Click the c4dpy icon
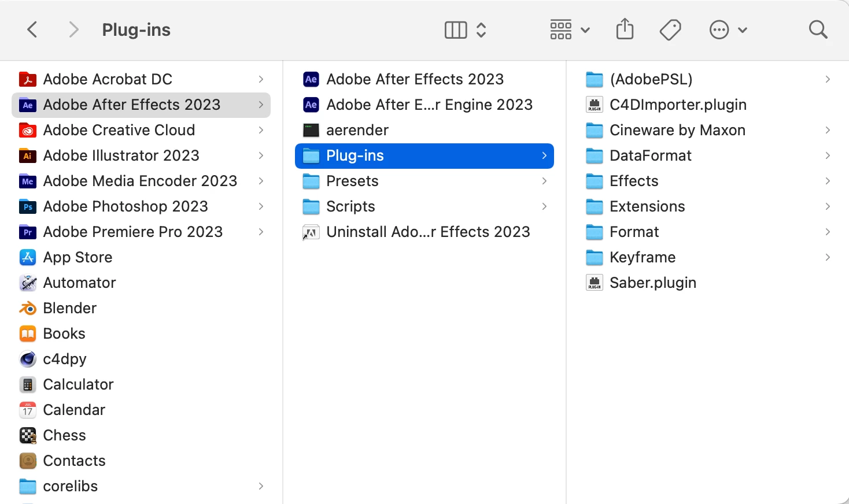The image size is (849, 504). (x=28, y=359)
